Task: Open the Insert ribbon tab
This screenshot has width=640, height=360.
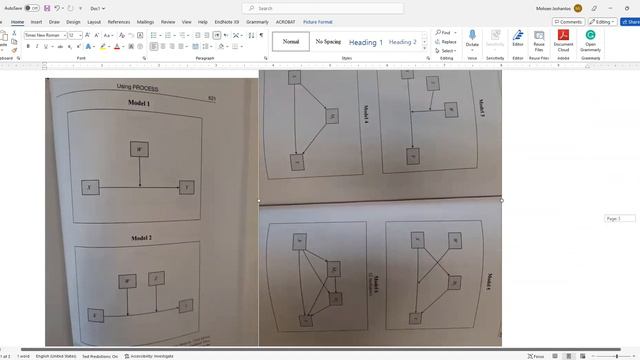Action: pyautogui.click(x=36, y=22)
